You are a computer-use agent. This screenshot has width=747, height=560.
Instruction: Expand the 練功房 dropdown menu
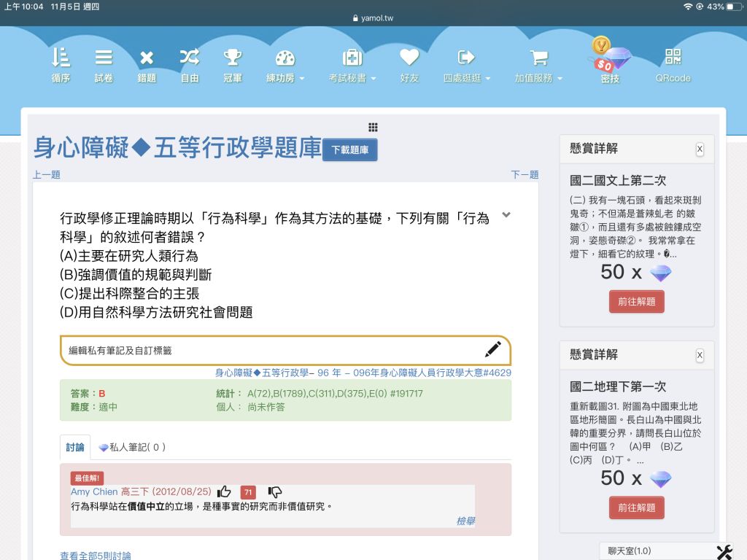tap(285, 65)
